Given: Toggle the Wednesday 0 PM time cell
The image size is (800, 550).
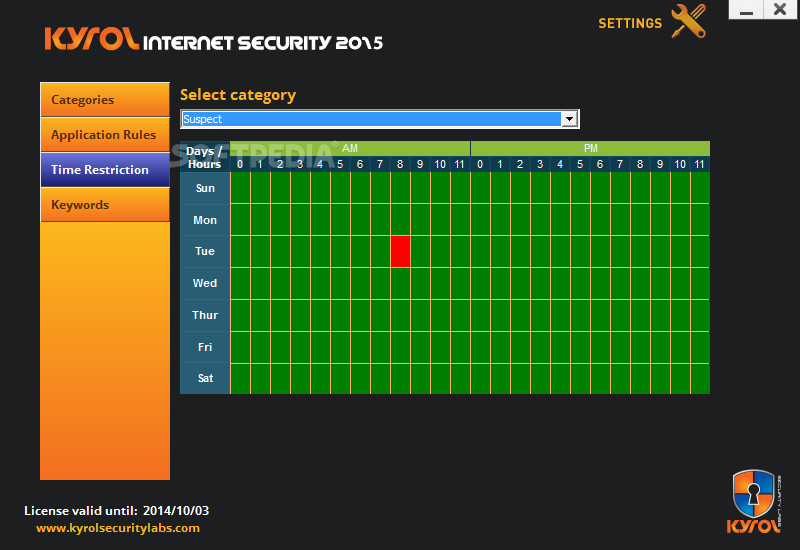Looking at the screenshot, I should coord(480,284).
